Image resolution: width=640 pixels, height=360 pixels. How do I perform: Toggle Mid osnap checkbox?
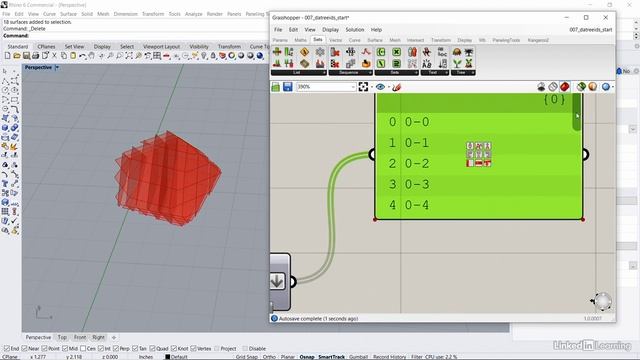[65, 349]
